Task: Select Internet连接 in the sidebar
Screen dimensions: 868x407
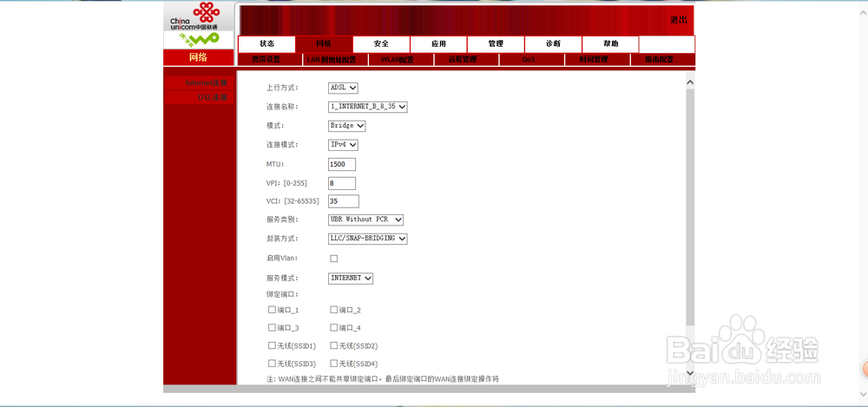Action: [200, 83]
